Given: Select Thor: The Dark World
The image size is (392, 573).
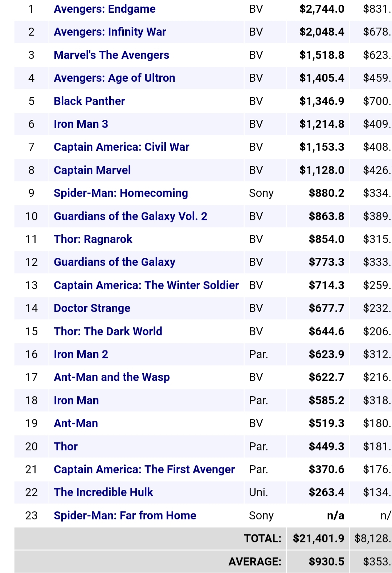Looking at the screenshot, I should [x=108, y=332].
